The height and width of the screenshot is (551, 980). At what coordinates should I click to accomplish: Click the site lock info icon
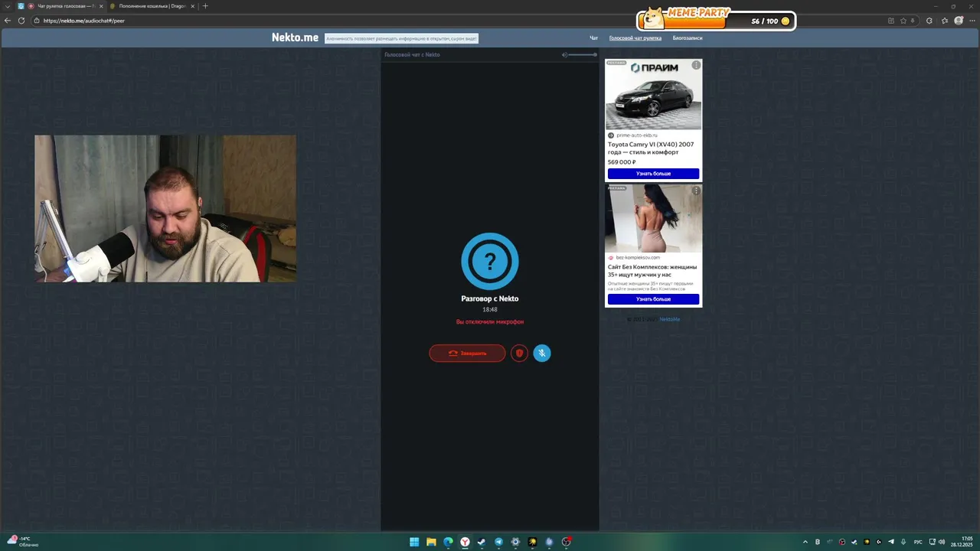(37, 21)
